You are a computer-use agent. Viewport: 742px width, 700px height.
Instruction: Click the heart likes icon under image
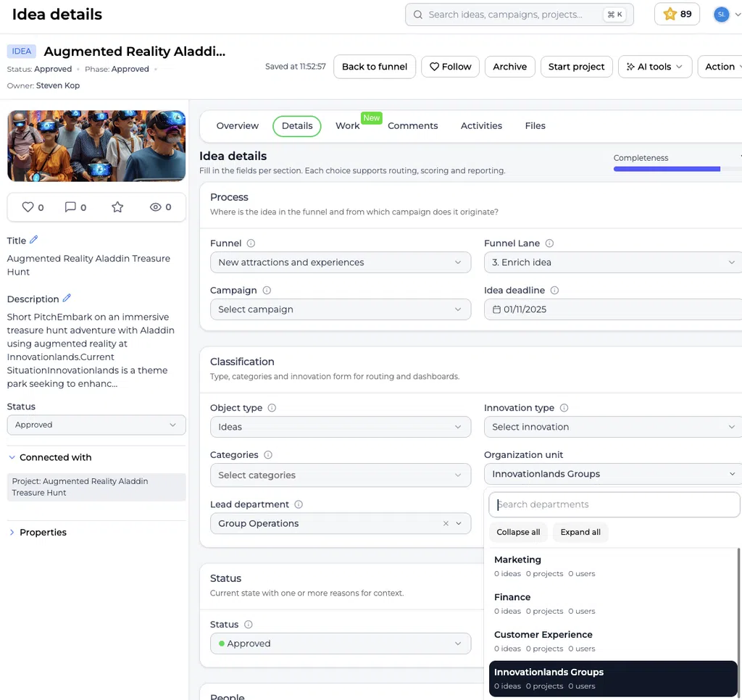(28, 207)
